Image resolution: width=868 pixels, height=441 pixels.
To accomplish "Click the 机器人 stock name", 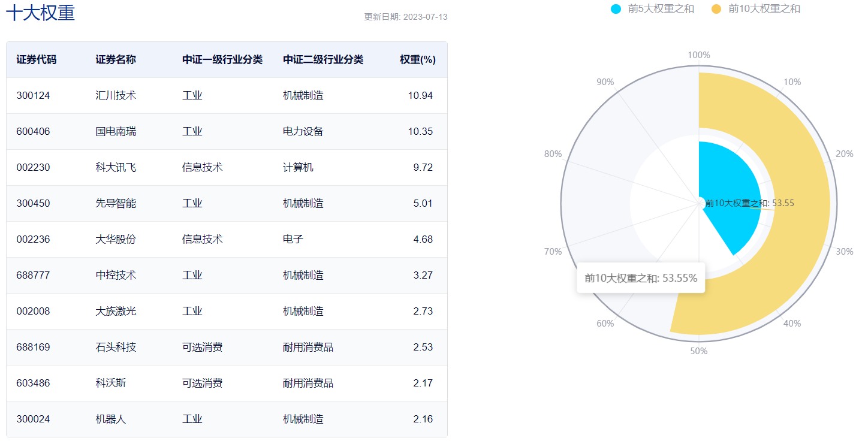I will [x=111, y=419].
